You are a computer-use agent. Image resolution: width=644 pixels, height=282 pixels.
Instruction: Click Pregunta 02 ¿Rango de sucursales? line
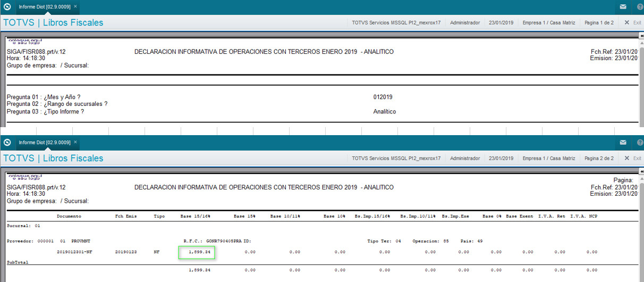[x=57, y=104]
